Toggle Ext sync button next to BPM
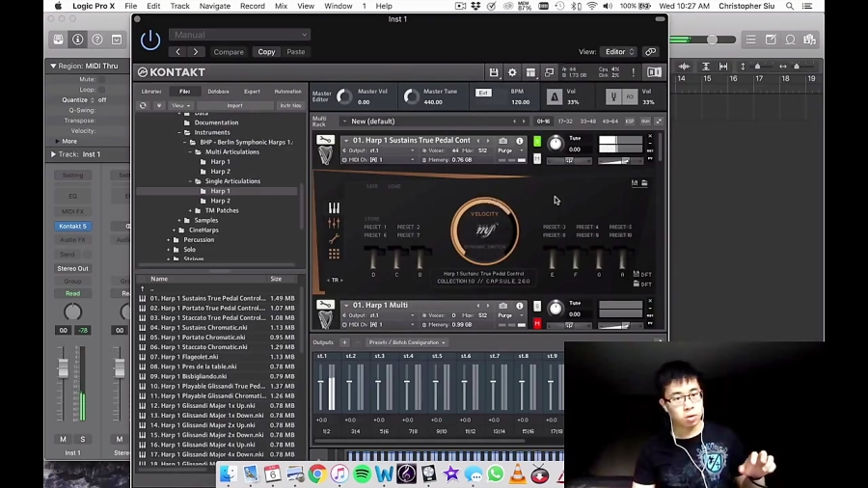Screen dimensions: 868x488 pyautogui.click(x=483, y=93)
